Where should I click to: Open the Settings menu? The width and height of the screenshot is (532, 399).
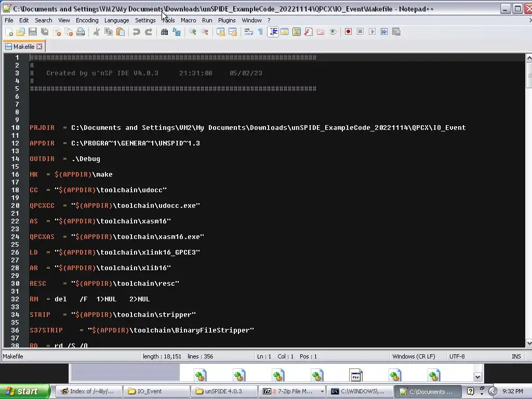click(x=145, y=20)
